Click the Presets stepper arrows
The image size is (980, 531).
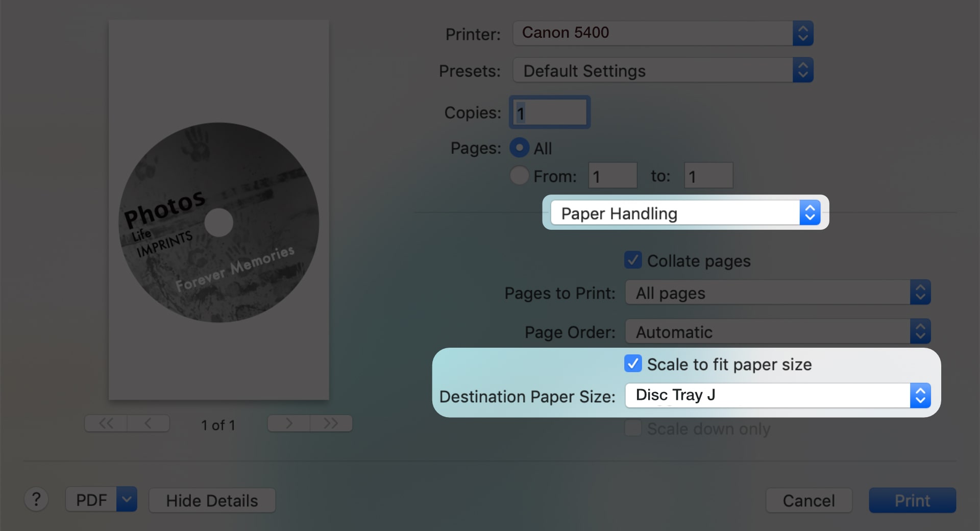click(802, 70)
